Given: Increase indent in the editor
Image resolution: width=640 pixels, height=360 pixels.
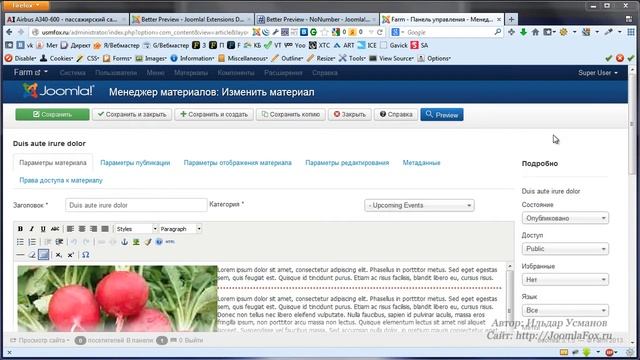Looking at the screenshot, I should point(59,242).
